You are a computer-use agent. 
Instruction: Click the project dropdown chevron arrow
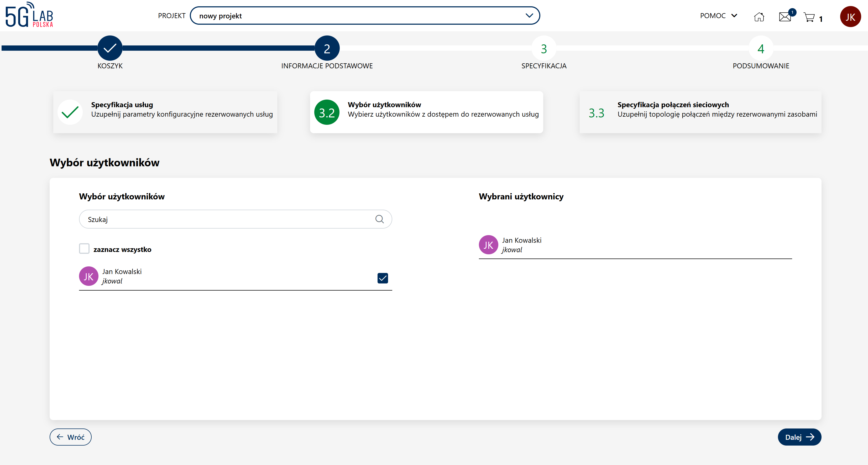pyautogui.click(x=529, y=16)
